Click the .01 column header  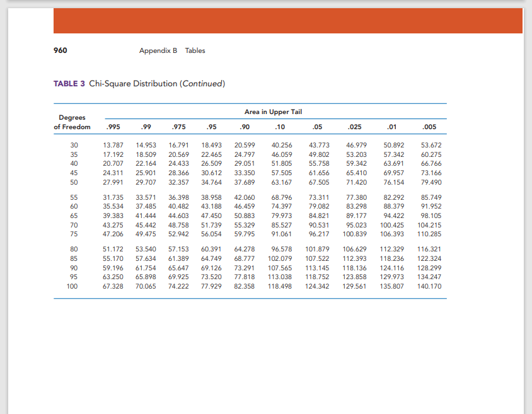[x=392, y=127]
